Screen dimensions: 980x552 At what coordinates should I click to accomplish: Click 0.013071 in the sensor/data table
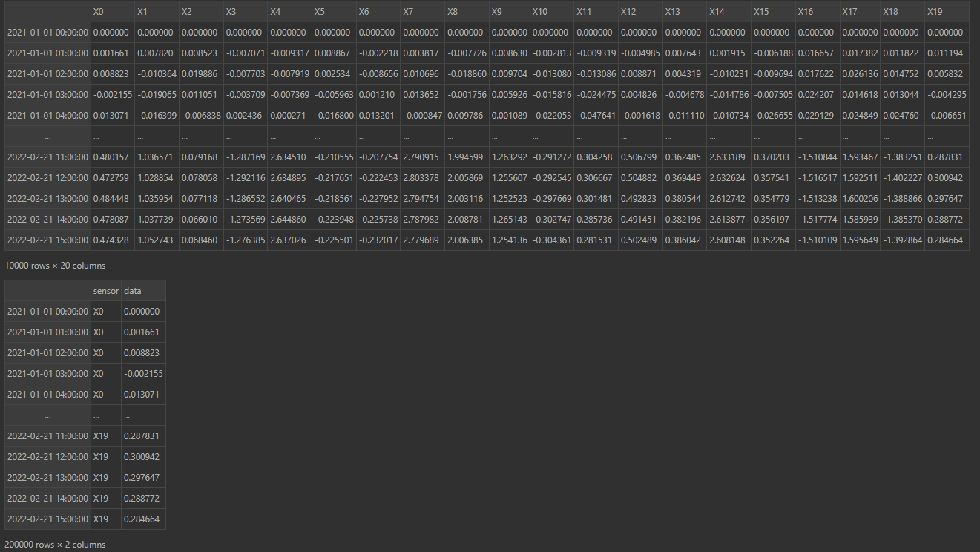click(143, 395)
